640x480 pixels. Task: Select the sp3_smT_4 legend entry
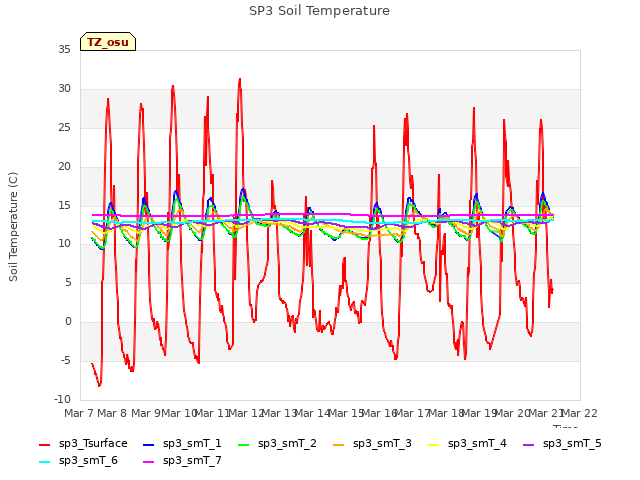tap(467, 443)
